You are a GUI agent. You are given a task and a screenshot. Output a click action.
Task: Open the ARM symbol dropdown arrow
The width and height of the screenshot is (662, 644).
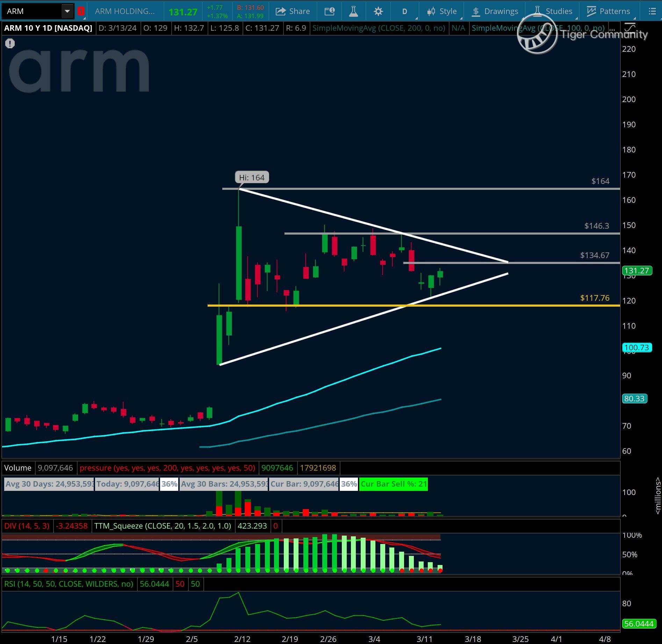pos(67,11)
